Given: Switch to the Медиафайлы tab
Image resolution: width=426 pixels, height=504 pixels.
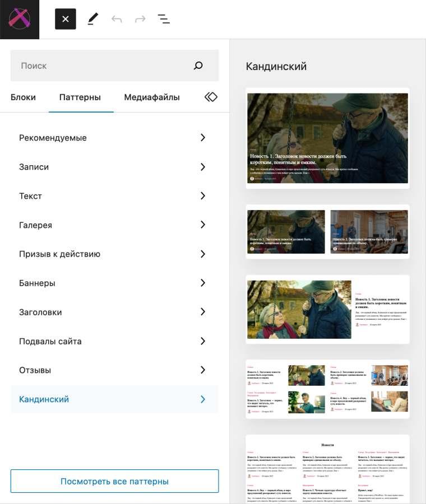Looking at the screenshot, I should click(152, 97).
